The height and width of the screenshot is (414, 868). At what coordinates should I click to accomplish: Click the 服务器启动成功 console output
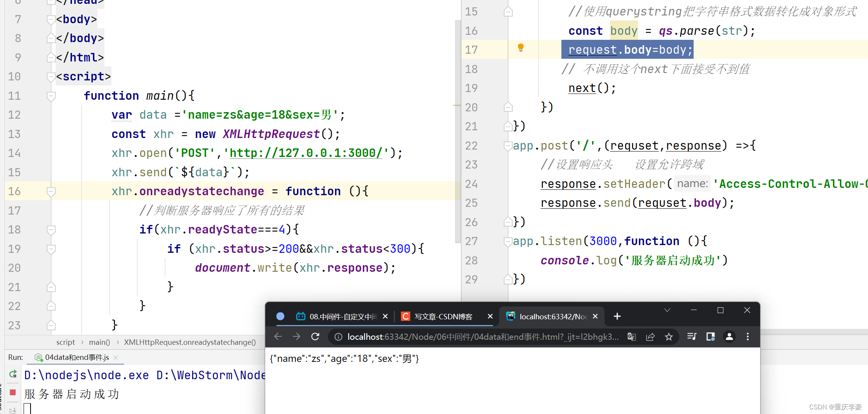pos(72,394)
